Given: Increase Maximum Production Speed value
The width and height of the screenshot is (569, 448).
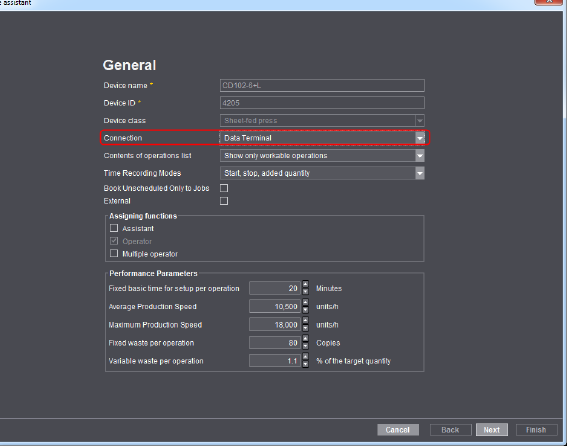Looking at the screenshot, I should point(306,321).
